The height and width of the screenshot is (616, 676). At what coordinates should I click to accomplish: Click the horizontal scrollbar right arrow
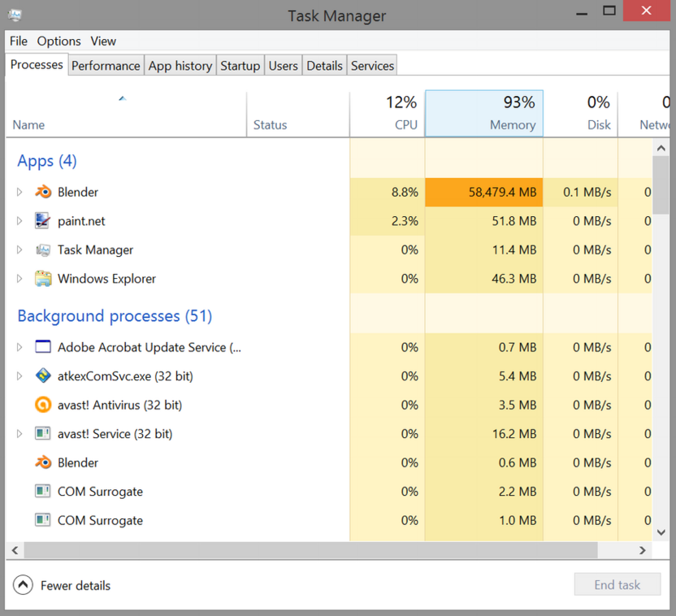(642, 550)
